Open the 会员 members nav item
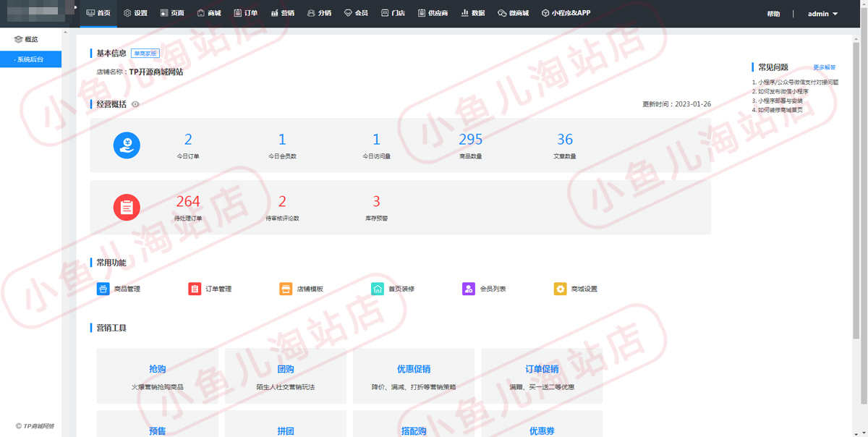This screenshot has height=437, width=868. point(356,13)
